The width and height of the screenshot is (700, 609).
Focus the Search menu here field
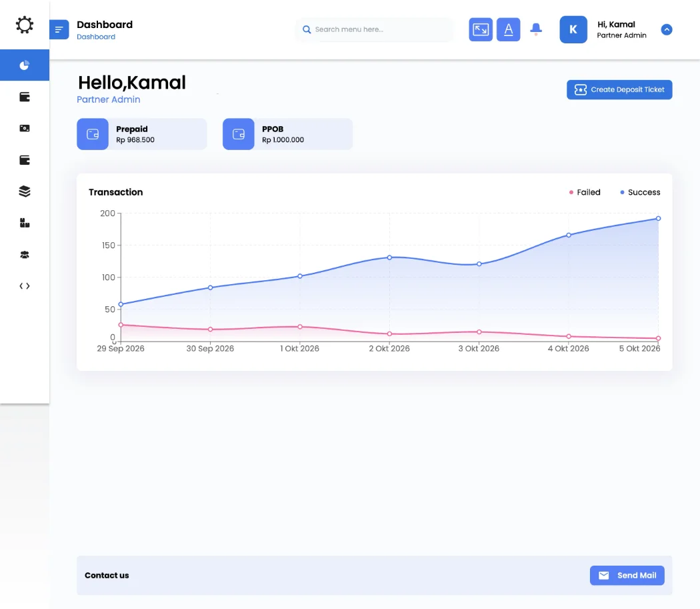tap(374, 29)
